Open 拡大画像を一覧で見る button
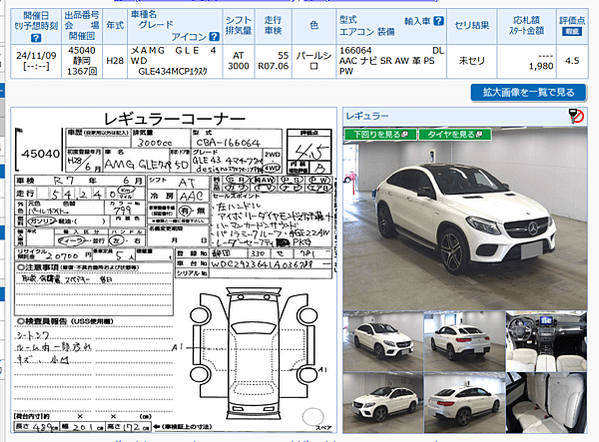The width and height of the screenshot is (599, 442). tap(528, 92)
